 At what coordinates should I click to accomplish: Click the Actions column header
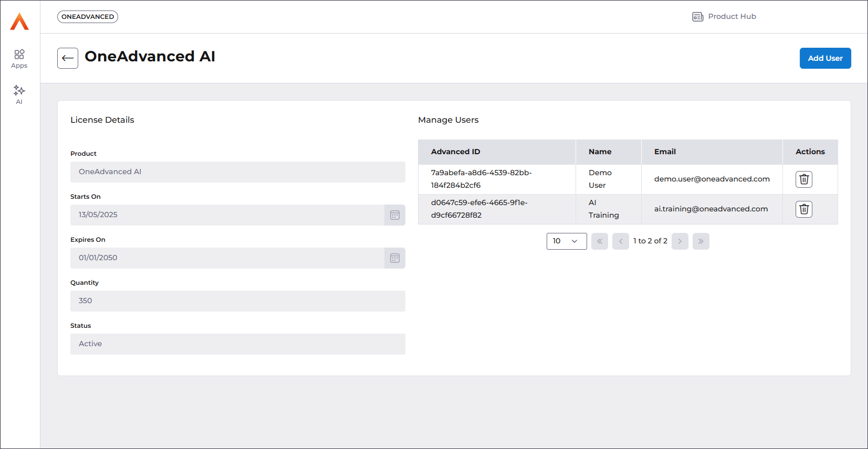810,152
